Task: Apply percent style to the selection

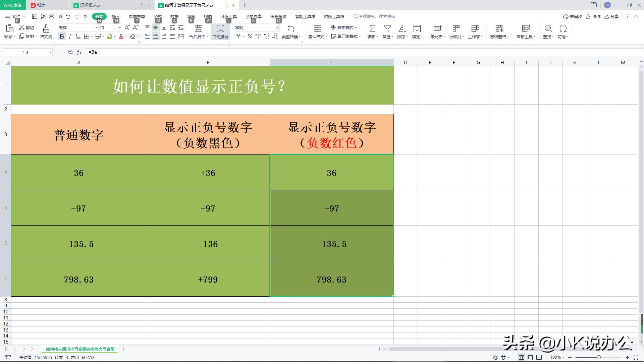Action: pos(249,36)
